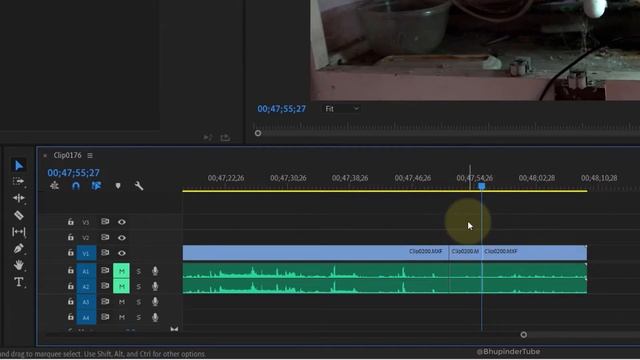Screen dimensions: 640x360
Task: Select the Selection tool arrow
Action: 19,165
